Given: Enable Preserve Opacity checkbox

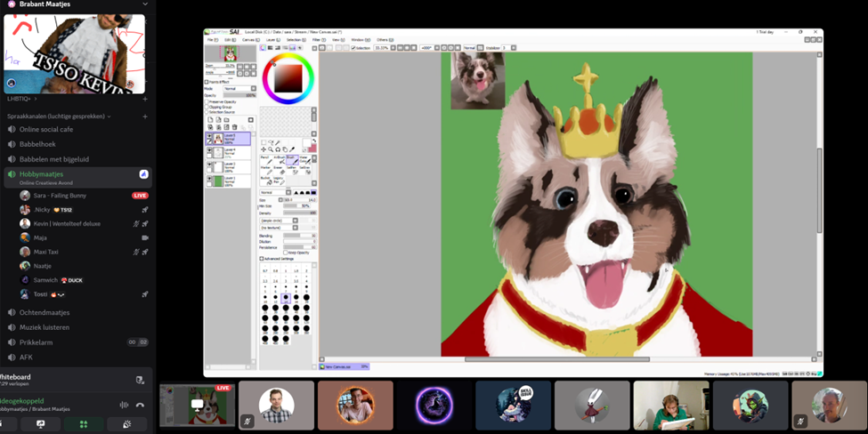Looking at the screenshot, I should (207, 101).
